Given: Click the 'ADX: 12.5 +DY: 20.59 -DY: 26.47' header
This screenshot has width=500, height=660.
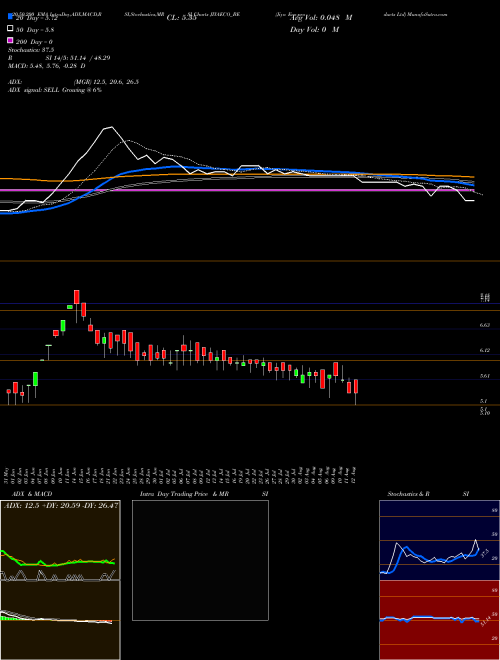Looking at the screenshot, I should tap(61, 505).
